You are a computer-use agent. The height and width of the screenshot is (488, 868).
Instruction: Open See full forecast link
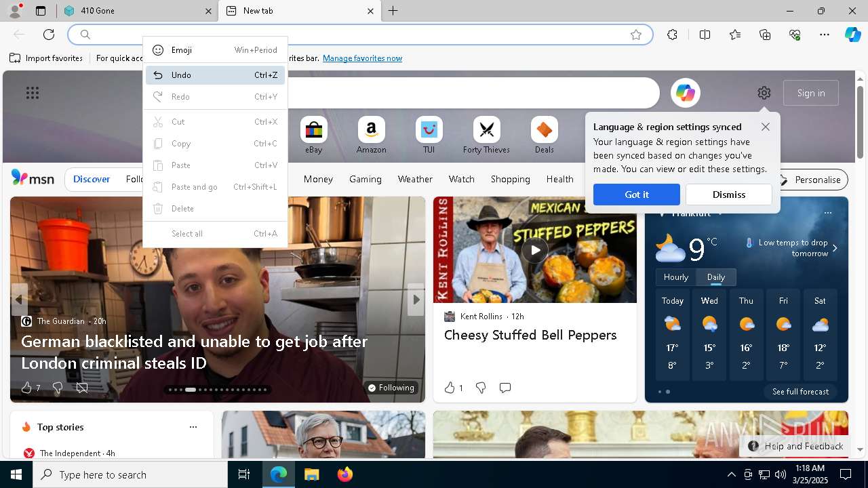800,392
